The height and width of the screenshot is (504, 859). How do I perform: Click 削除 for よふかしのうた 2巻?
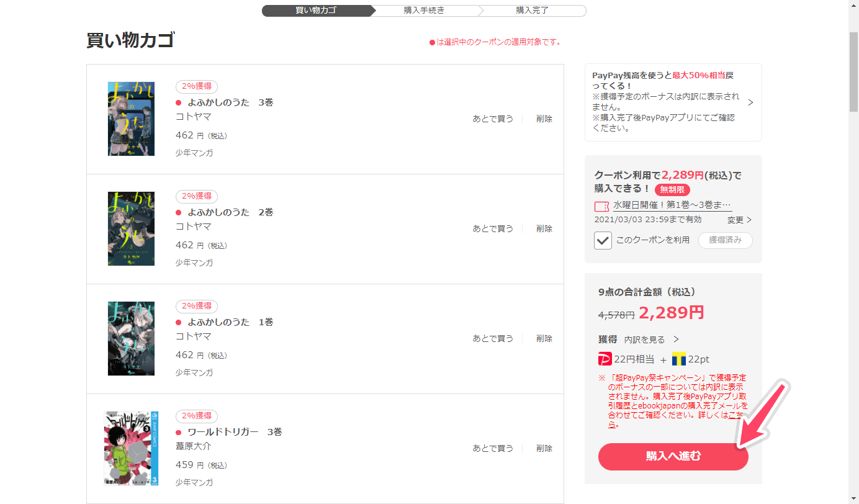(x=544, y=228)
